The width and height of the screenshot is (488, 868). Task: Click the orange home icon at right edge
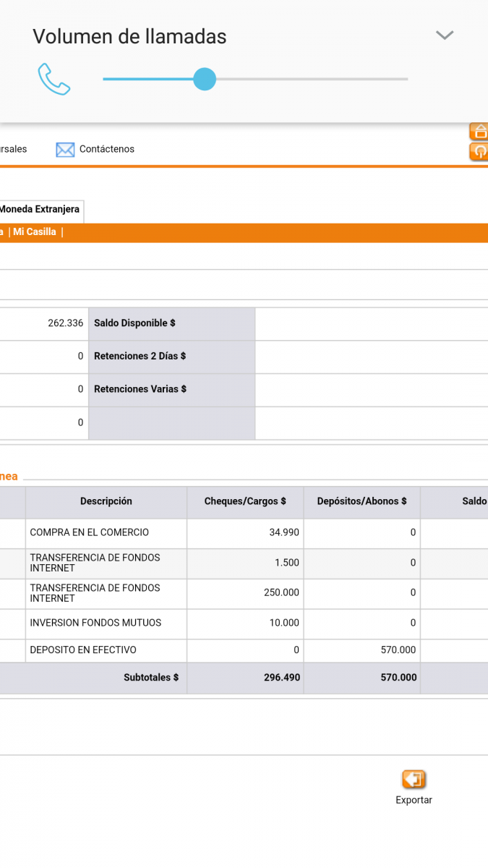pyautogui.click(x=479, y=132)
